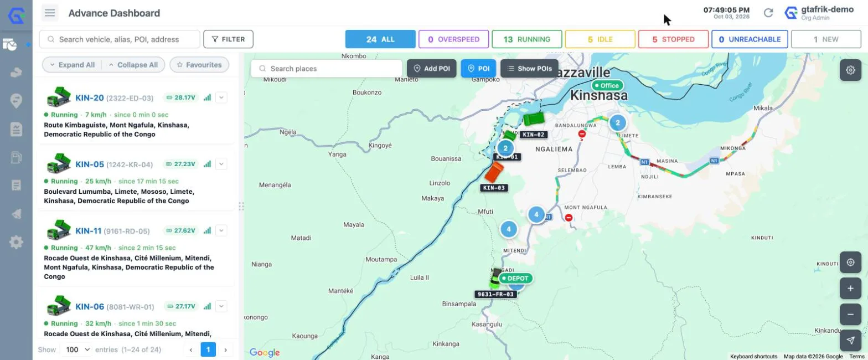Click the map navigation arrow icon
Viewport: 868px width, 360px height.
[850, 340]
